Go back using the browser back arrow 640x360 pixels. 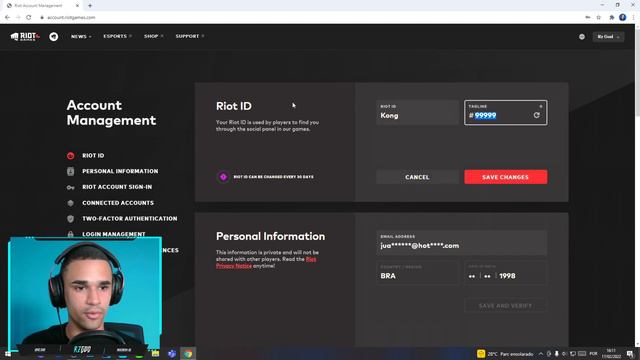point(7,18)
